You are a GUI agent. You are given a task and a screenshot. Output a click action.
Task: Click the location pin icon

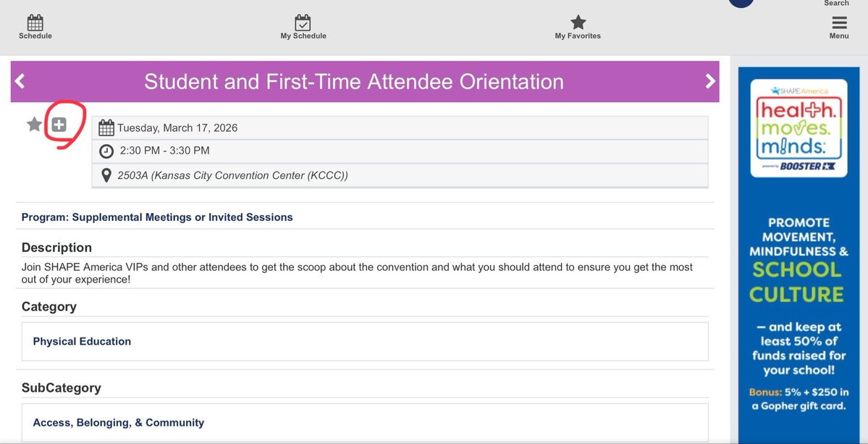[x=106, y=175]
